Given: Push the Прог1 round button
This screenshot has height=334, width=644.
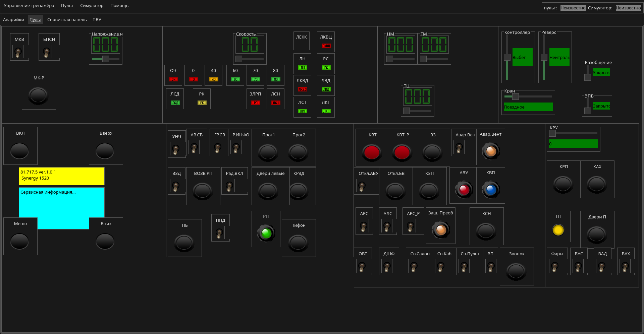Looking at the screenshot, I should [x=268, y=153].
